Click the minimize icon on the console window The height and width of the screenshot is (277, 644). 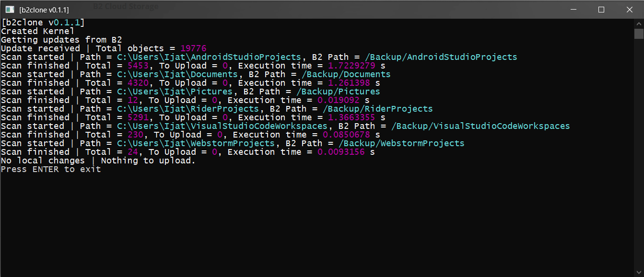coord(574,9)
